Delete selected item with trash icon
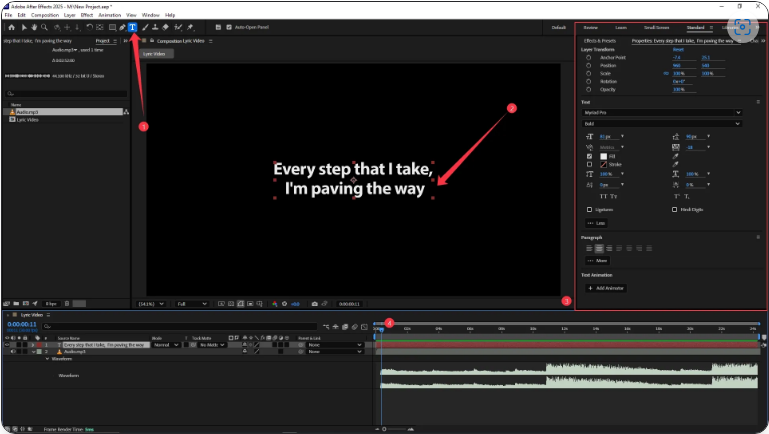Screen dimensions: 769x434 67,304
